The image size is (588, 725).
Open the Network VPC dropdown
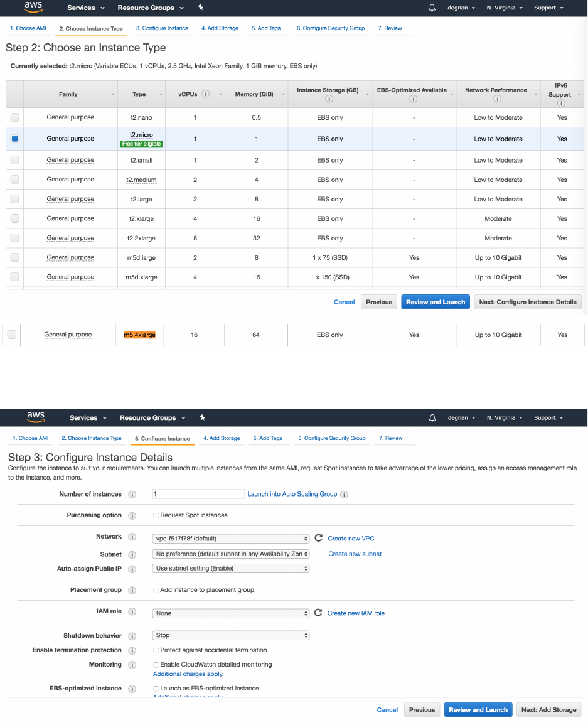point(231,538)
